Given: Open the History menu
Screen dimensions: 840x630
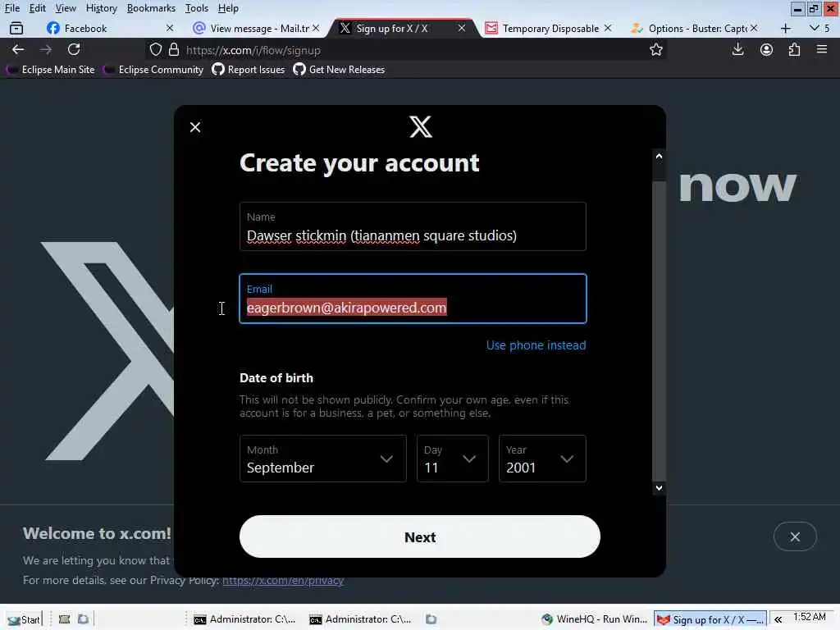Looking at the screenshot, I should pos(101,8).
